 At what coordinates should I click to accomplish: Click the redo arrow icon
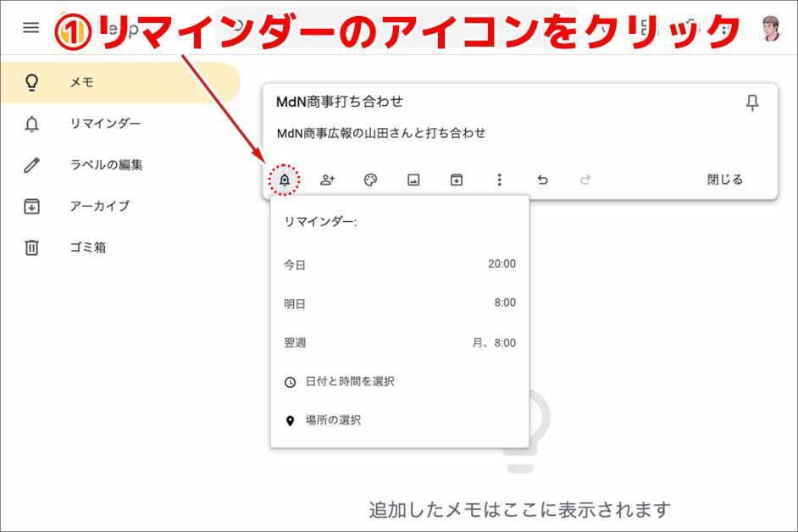(x=585, y=180)
